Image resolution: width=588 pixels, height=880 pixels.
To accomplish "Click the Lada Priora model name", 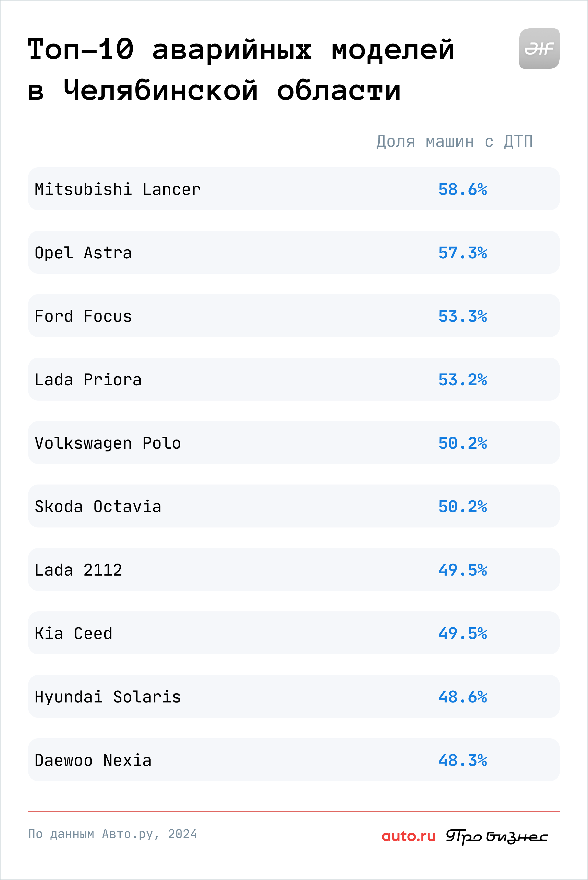I will coord(88,379).
